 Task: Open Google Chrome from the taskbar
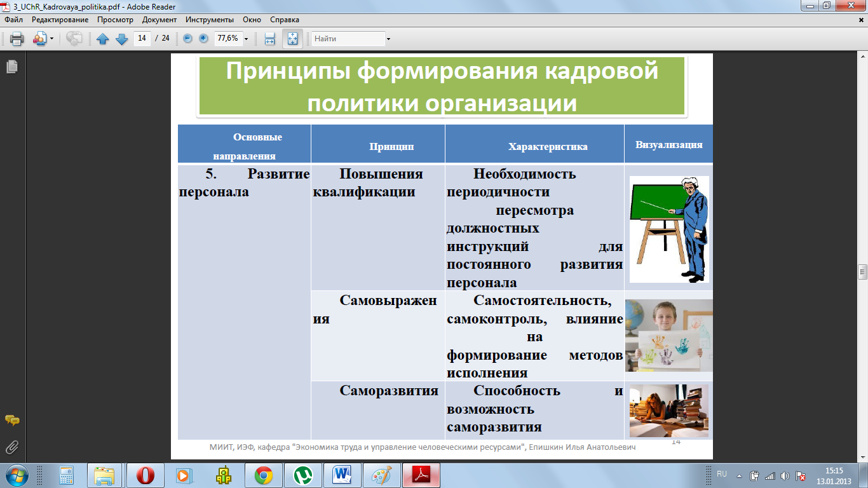[263, 475]
